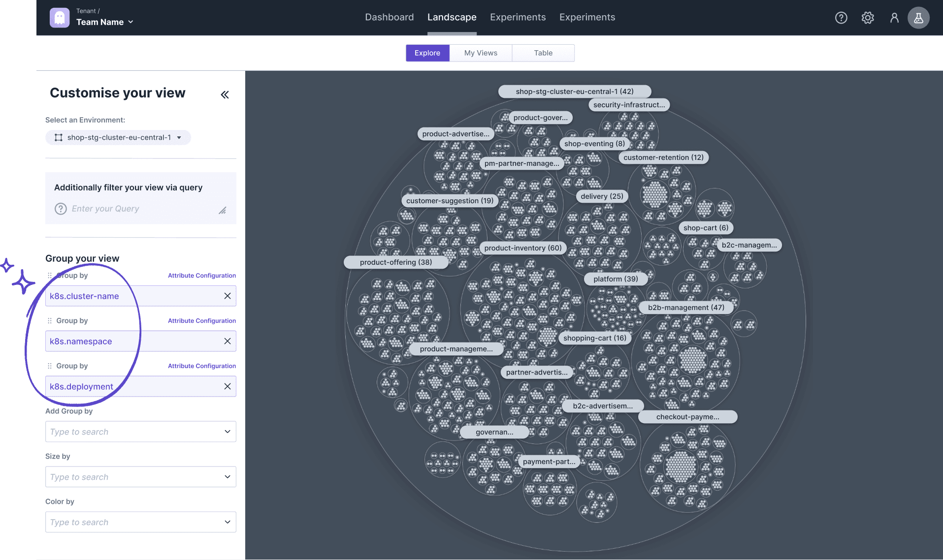The width and height of the screenshot is (943, 560).
Task: Select the product-advertise... label
Action: [x=455, y=134]
